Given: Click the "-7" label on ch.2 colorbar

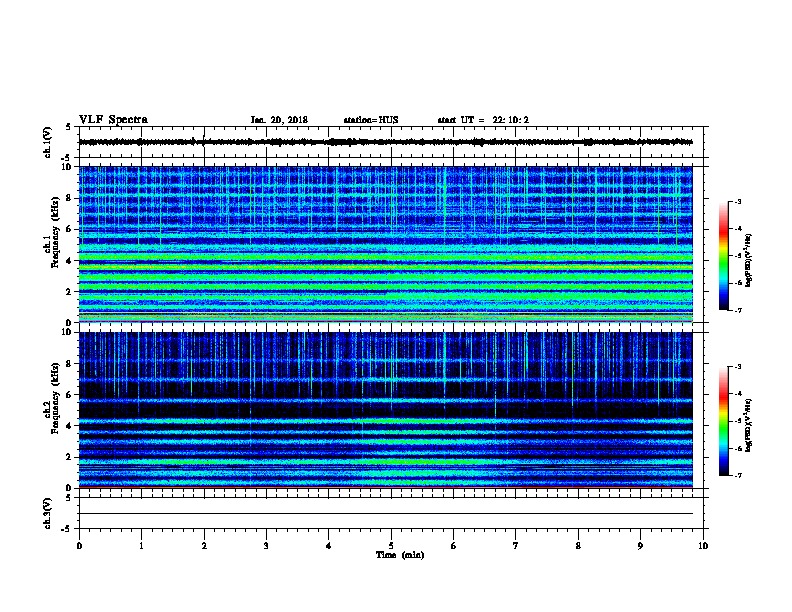Looking at the screenshot, I should (738, 475).
